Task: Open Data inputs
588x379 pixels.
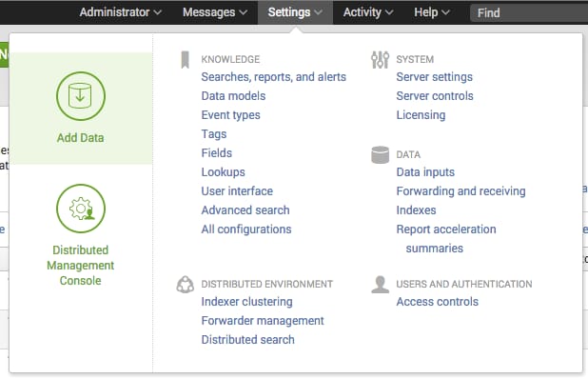Action: point(425,172)
